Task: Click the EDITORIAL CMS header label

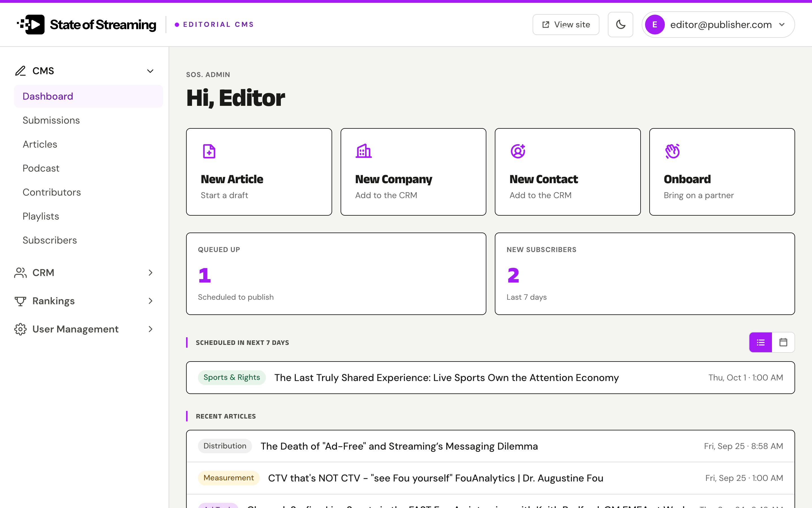Action: 219,25
